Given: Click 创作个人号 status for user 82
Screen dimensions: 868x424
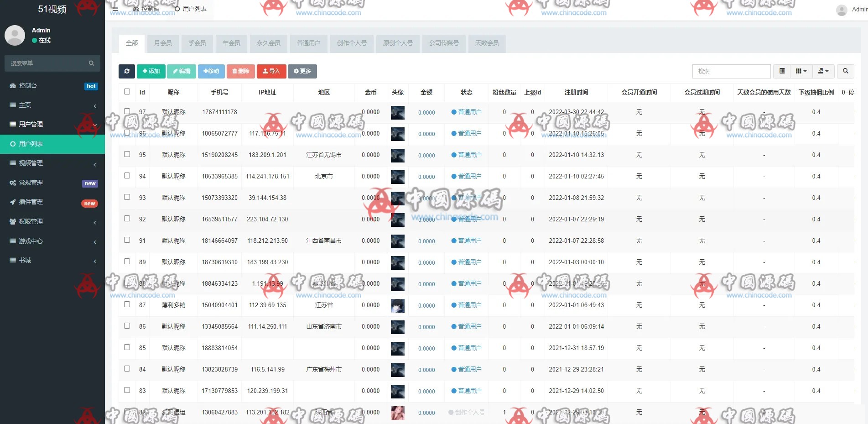Looking at the screenshot, I should (466, 413).
